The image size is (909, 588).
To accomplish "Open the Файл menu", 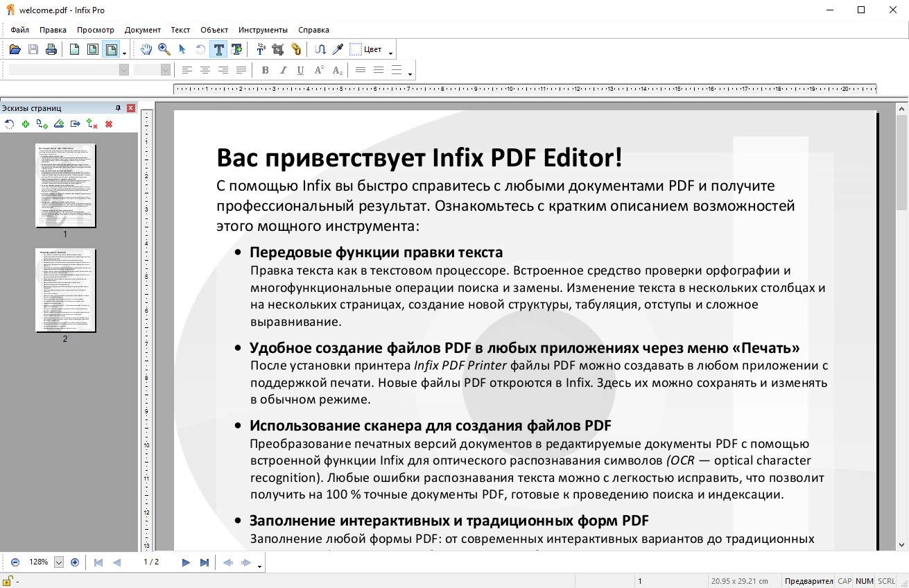I will coord(20,30).
